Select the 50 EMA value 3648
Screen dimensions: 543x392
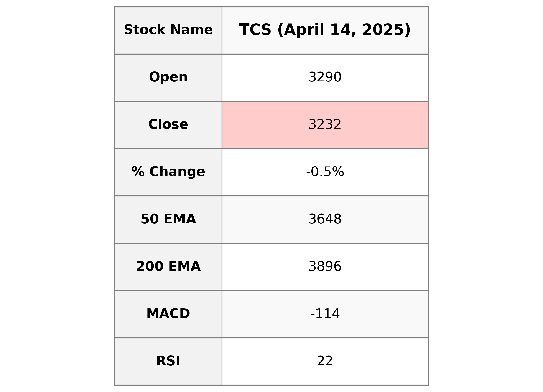325,219
